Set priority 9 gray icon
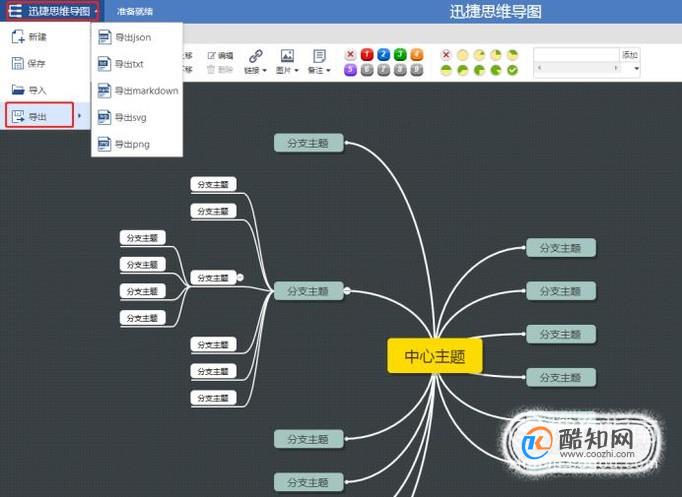Viewport: 682px width, 497px height. [x=417, y=70]
